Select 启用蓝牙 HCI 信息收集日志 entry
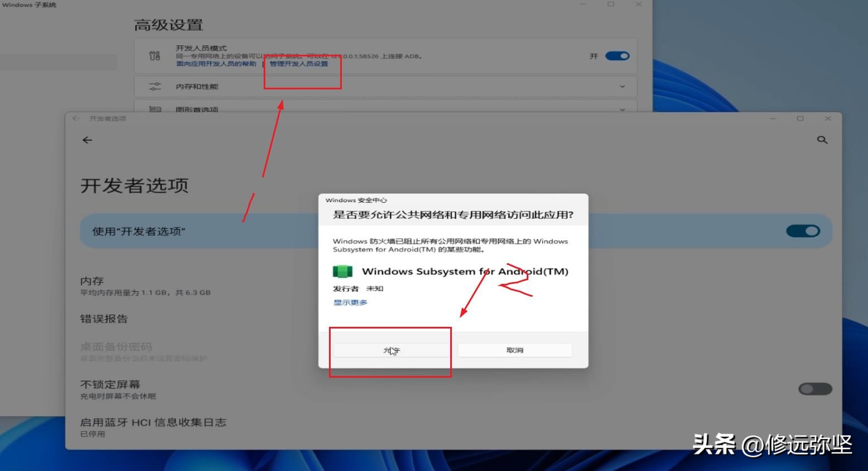This screenshot has width=868, height=471. [153, 427]
